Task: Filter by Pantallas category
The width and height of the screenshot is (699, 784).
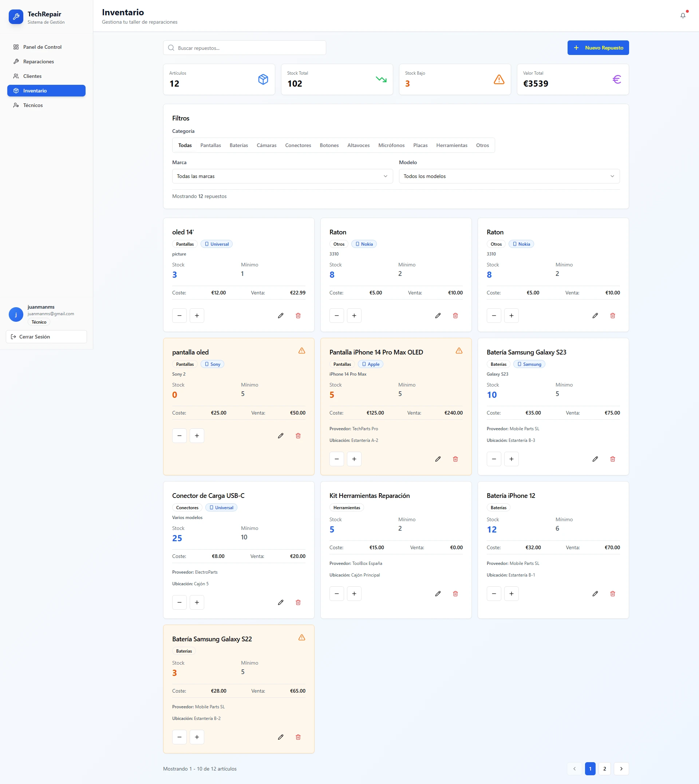Action: [210, 145]
